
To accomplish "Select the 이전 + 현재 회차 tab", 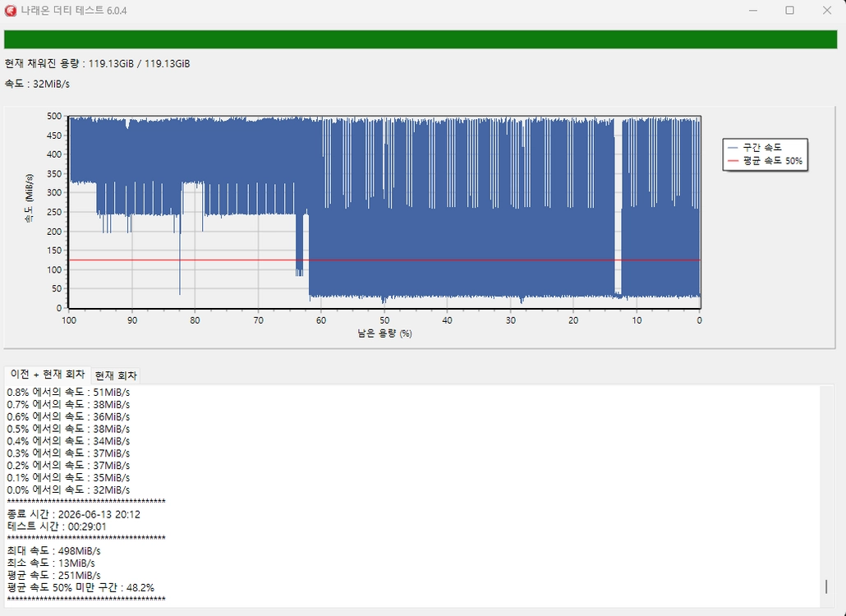I will 48,374.
